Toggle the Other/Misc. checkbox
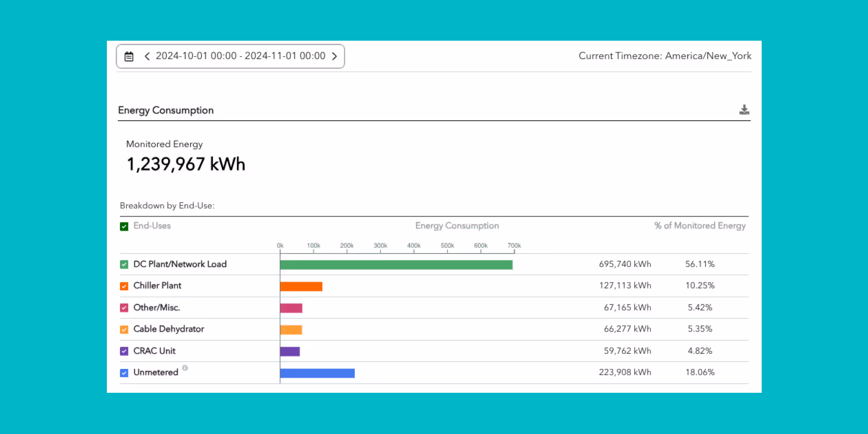This screenshot has width=868, height=434. pyautogui.click(x=124, y=308)
